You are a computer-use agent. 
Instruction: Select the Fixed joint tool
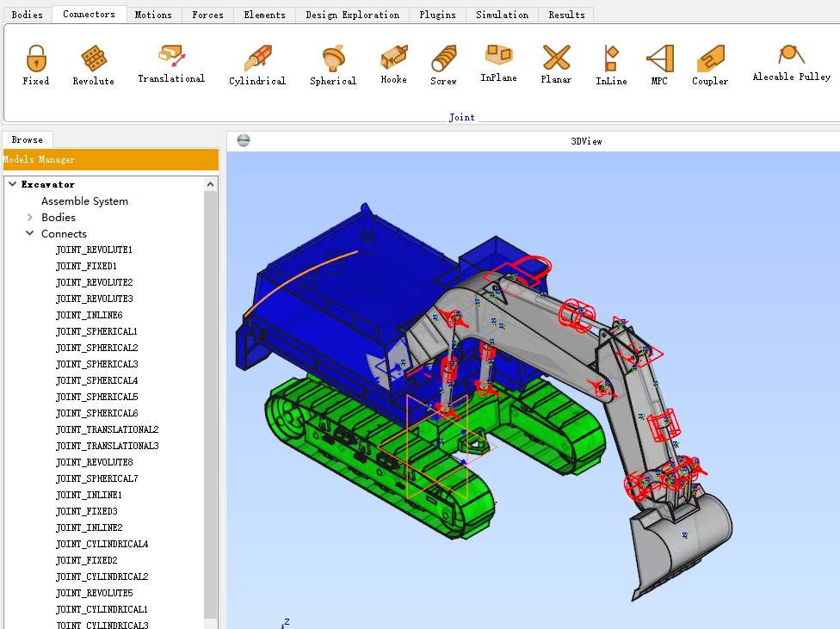coord(36,65)
